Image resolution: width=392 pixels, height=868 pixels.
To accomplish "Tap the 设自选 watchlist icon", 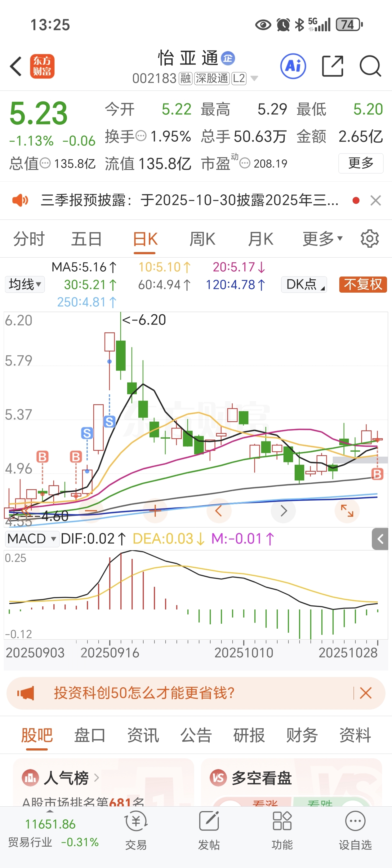I will (x=355, y=821).
